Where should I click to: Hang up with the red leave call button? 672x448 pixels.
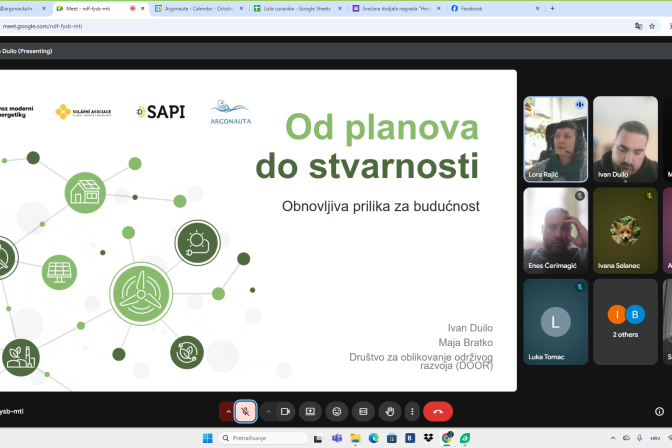coord(438,411)
